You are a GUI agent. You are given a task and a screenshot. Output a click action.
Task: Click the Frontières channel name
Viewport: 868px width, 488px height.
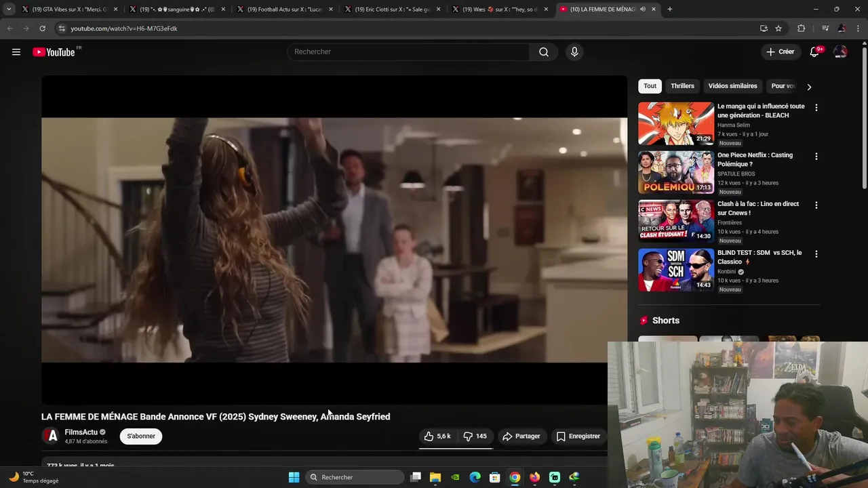pos(730,223)
